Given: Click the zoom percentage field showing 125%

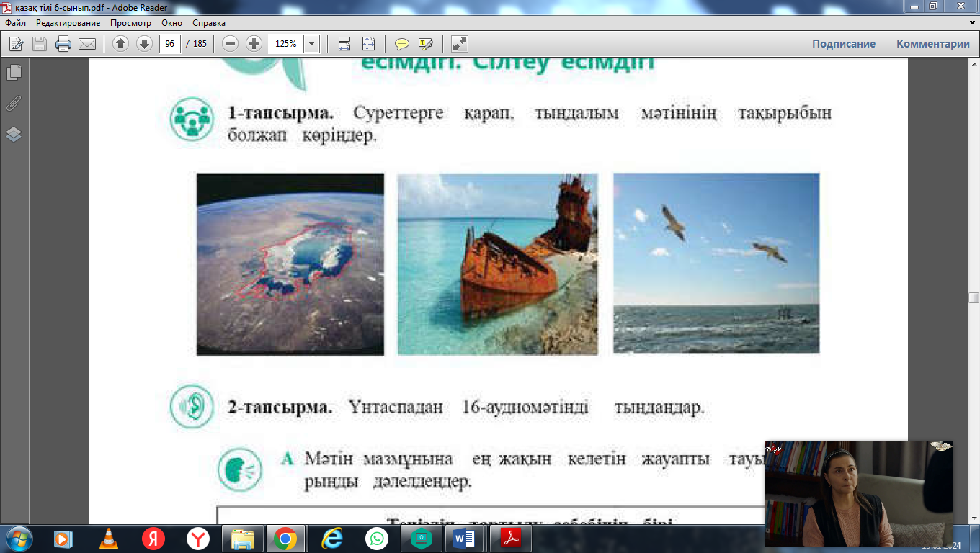Looking at the screenshot, I should tap(287, 44).
